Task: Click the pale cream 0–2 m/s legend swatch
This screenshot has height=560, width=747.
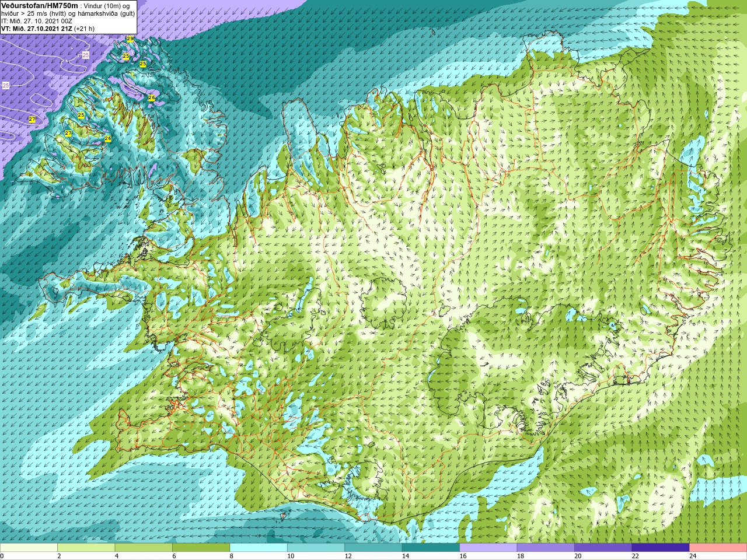Action: [29, 548]
